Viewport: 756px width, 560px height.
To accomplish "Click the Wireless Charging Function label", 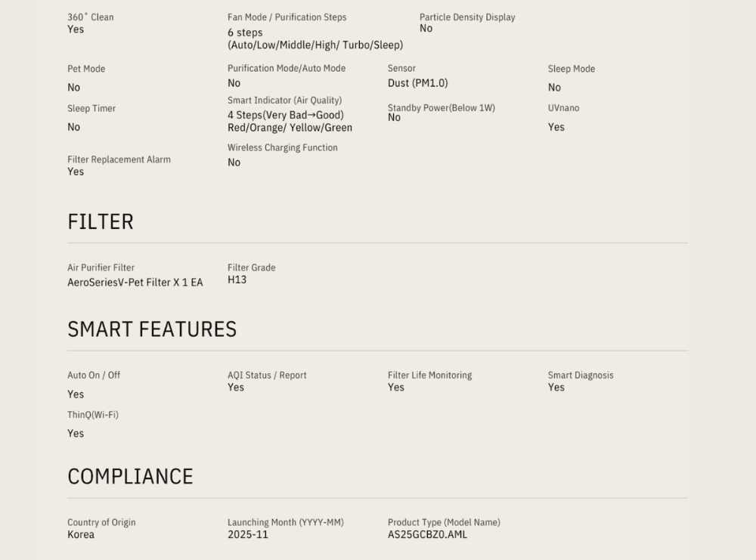I will [x=282, y=148].
